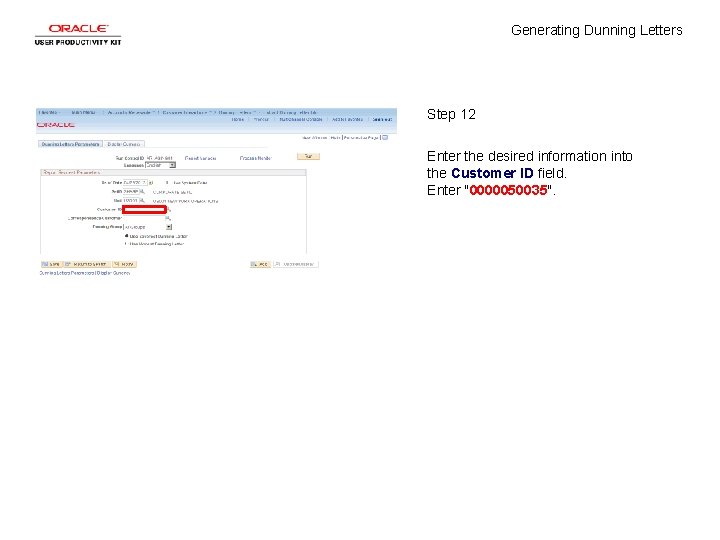The height and width of the screenshot is (540, 720).
Task: Open the Unit lookup magnifier icon
Action: coord(142,201)
